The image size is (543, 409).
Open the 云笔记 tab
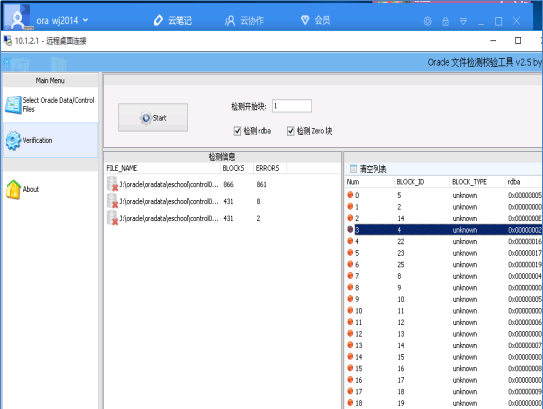(x=173, y=20)
